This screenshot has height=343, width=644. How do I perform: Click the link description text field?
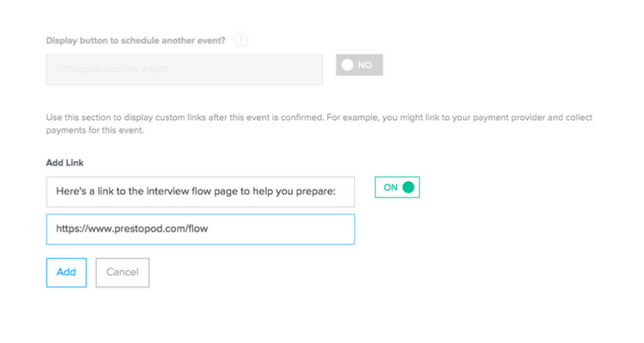(x=200, y=192)
